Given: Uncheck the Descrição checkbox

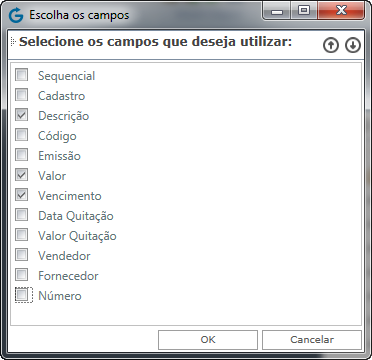Looking at the screenshot, I should 22,115.
